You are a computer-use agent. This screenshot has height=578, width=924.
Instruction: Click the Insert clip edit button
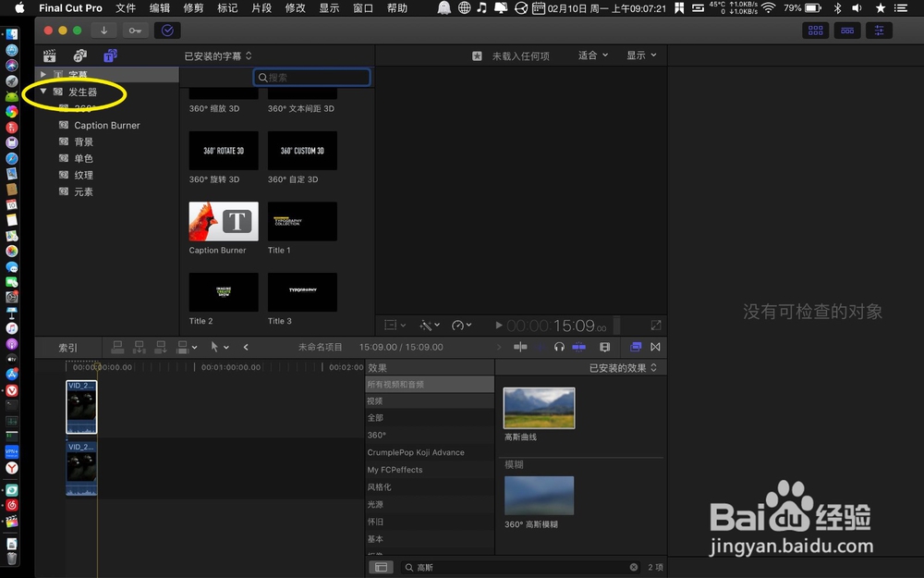(x=140, y=347)
